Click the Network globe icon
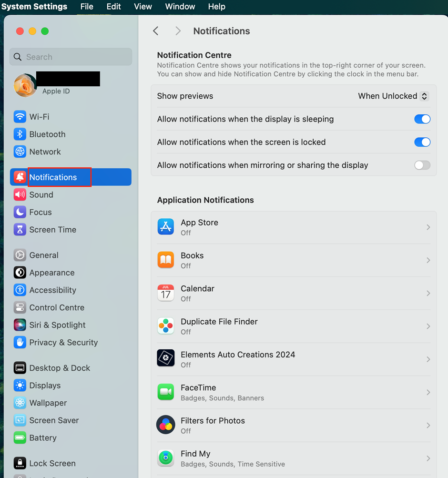The image size is (448, 478). 20,152
